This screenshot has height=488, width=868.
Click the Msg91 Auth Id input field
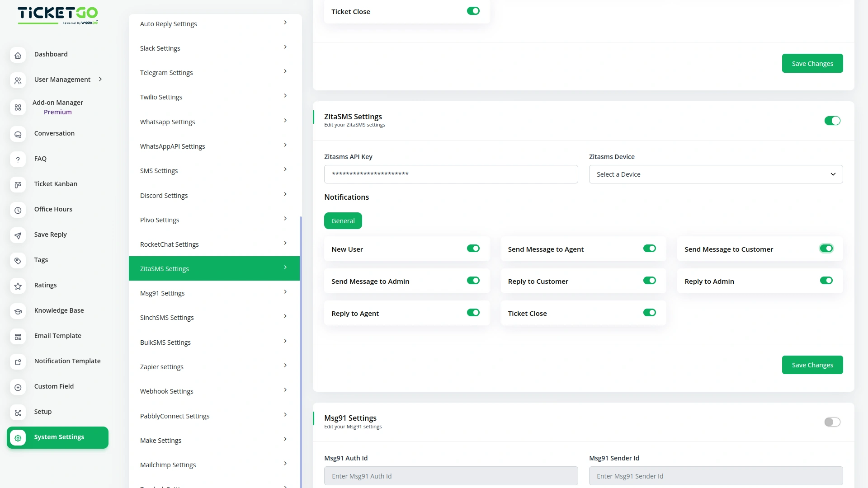click(451, 476)
